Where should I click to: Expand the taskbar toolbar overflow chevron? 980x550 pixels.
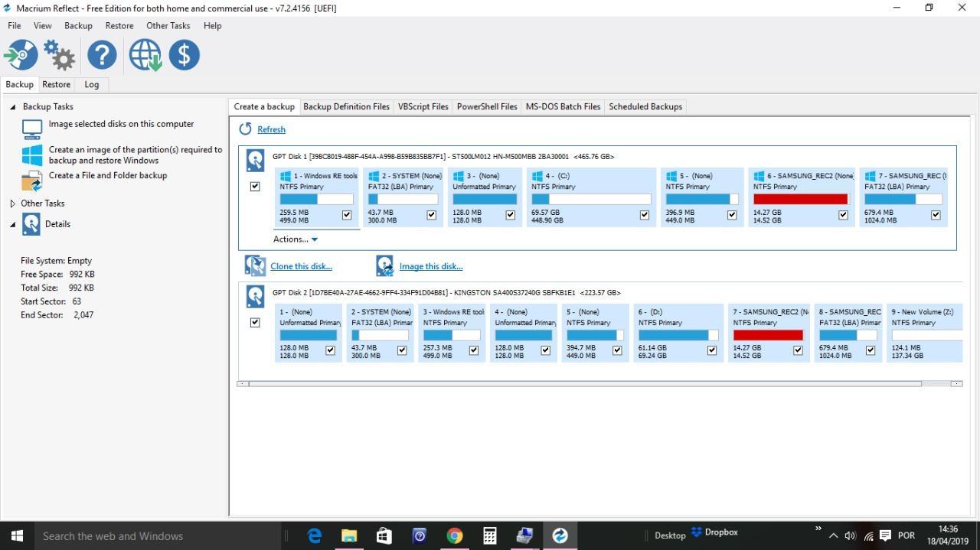(818, 529)
